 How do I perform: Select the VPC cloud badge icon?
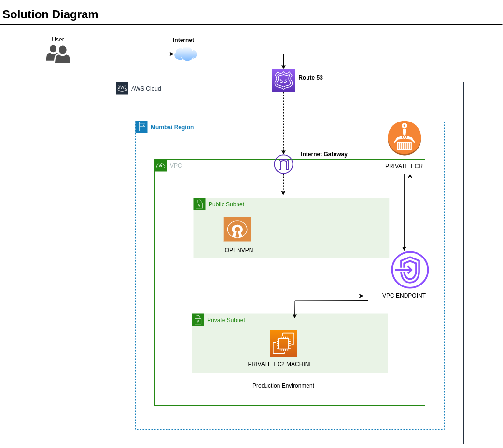(161, 165)
